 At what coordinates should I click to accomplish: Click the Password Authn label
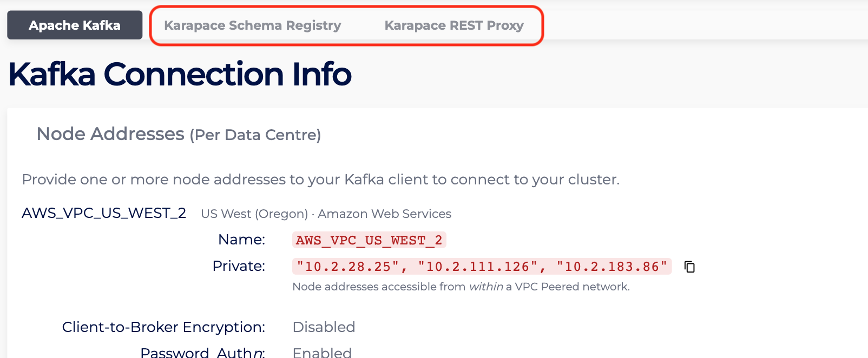point(202,352)
